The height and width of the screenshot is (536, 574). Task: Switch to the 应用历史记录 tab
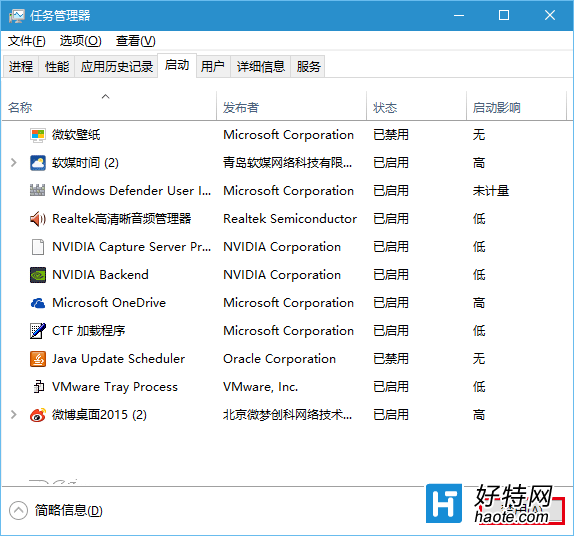[116, 67]
